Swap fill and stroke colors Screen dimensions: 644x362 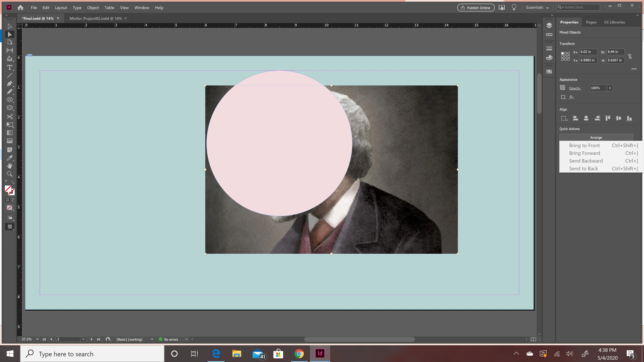tap(13, 182)
